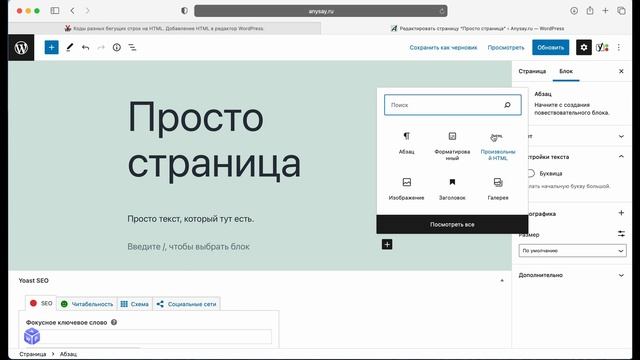Reload the page in Safari
Image resolution: width=640 pixels, height=360 pixels.
[442, 11]
